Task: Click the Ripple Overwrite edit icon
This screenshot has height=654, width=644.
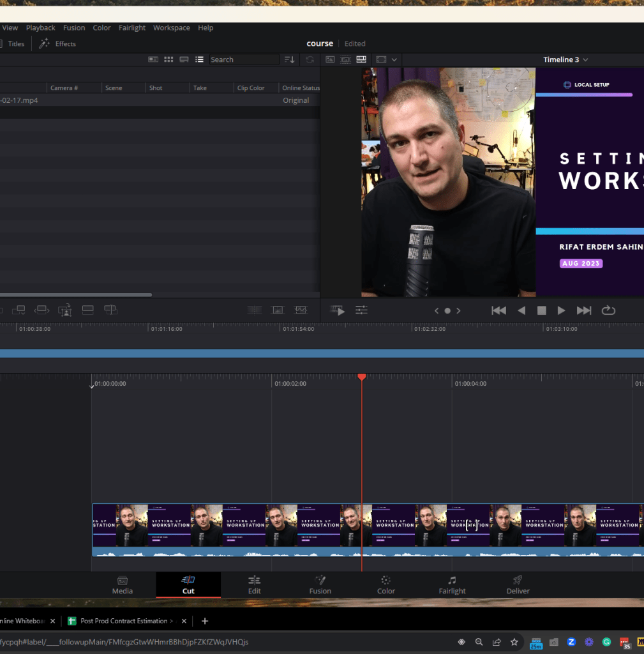Action: tap(41, 310)
